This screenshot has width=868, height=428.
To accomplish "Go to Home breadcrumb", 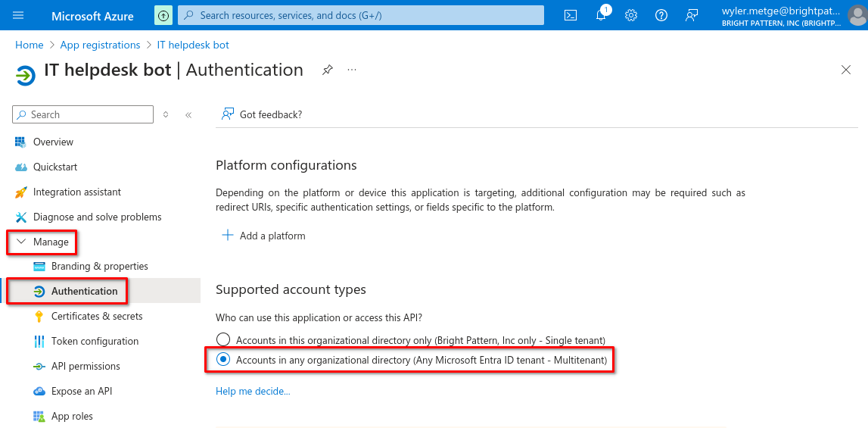I will pos(30,45).
